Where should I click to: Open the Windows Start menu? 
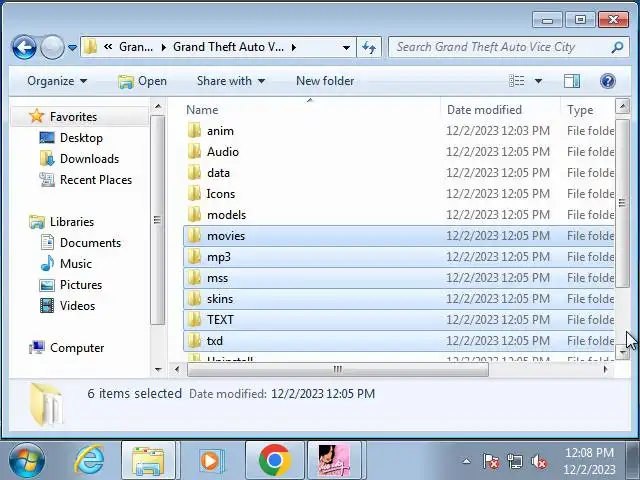[x=27, y=461]
